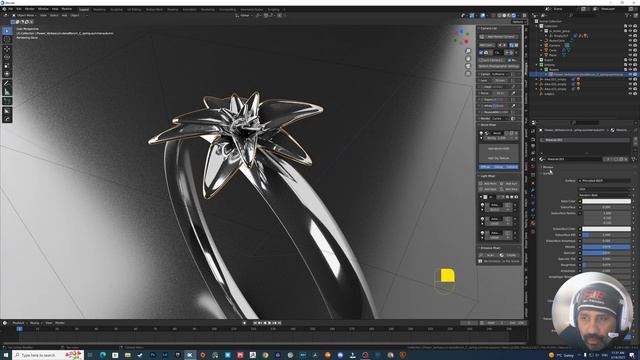Click the viewport zoom magnifier icon
Viewport: 640px width, 360px height.
468,51
